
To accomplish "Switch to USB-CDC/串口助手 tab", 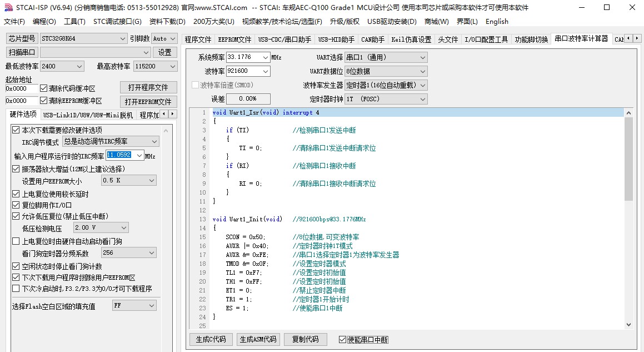I will pyautogui.click(x=284, y=39).
